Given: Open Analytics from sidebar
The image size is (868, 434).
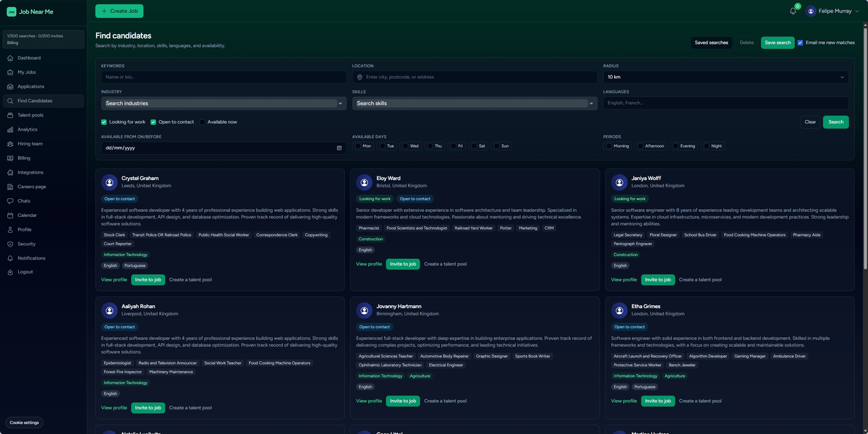Looking at the screenshot, I should (x=43, y=129).
